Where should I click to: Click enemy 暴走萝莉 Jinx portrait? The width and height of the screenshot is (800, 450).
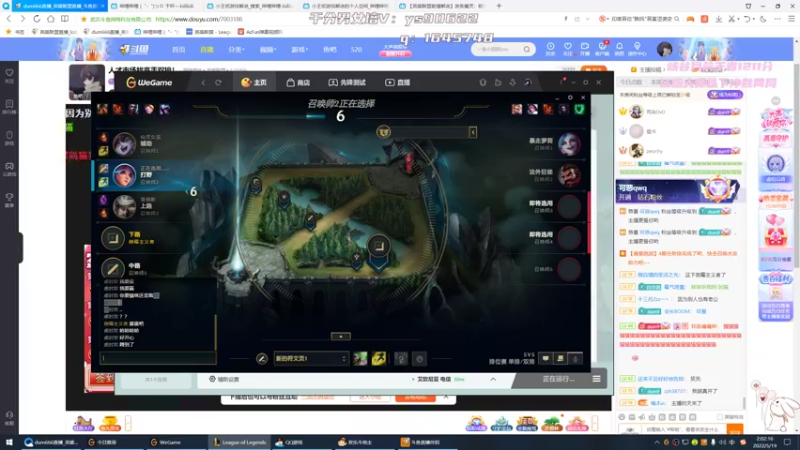569,144
